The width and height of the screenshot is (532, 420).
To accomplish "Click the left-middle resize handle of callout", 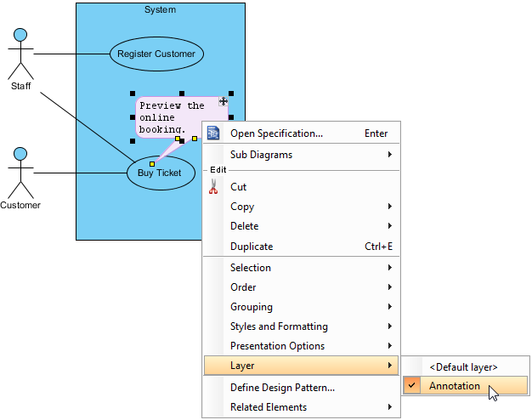I will [133, 117].
